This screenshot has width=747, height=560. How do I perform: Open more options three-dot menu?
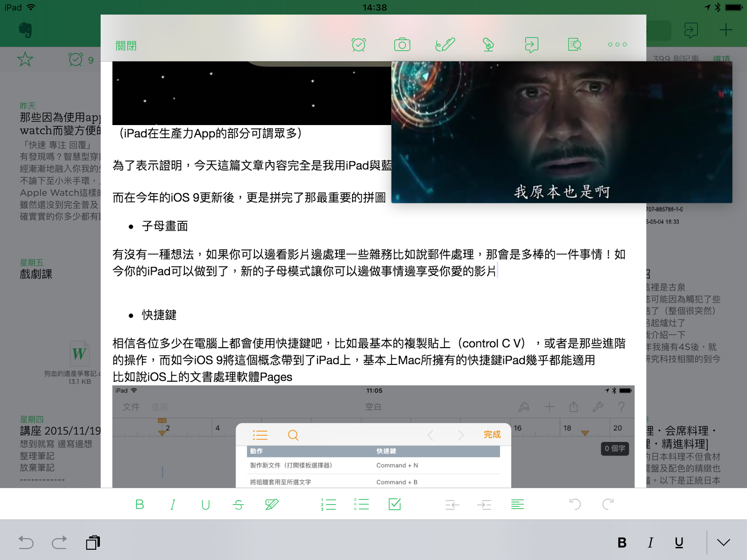617,45
